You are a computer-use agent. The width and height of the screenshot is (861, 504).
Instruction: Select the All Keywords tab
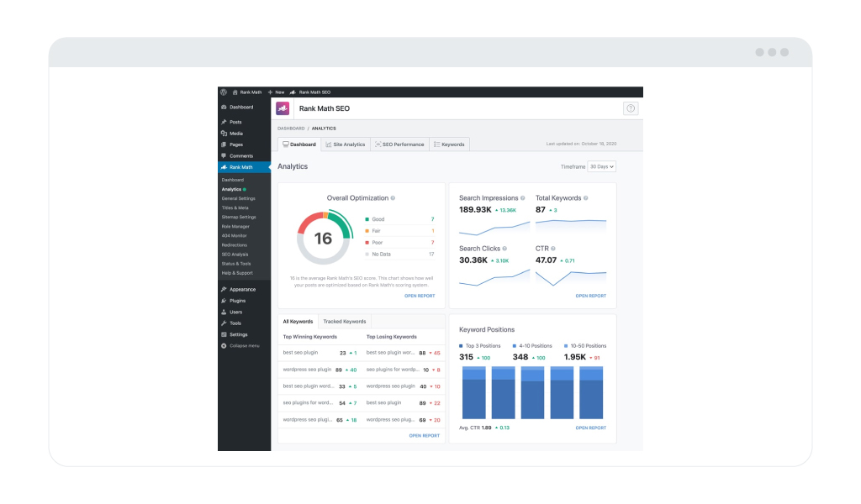point(298,322)
